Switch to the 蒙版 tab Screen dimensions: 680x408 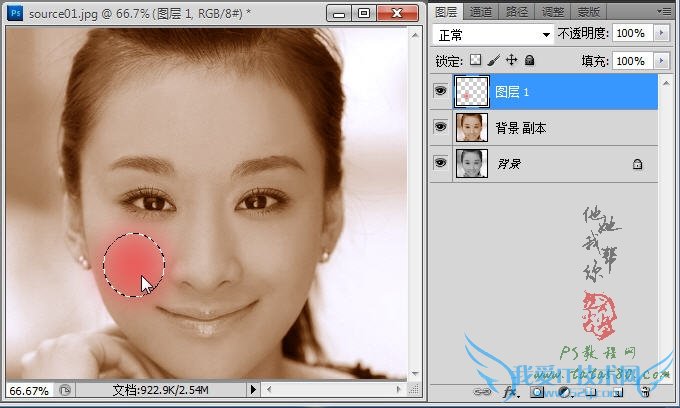click(588, 12)
